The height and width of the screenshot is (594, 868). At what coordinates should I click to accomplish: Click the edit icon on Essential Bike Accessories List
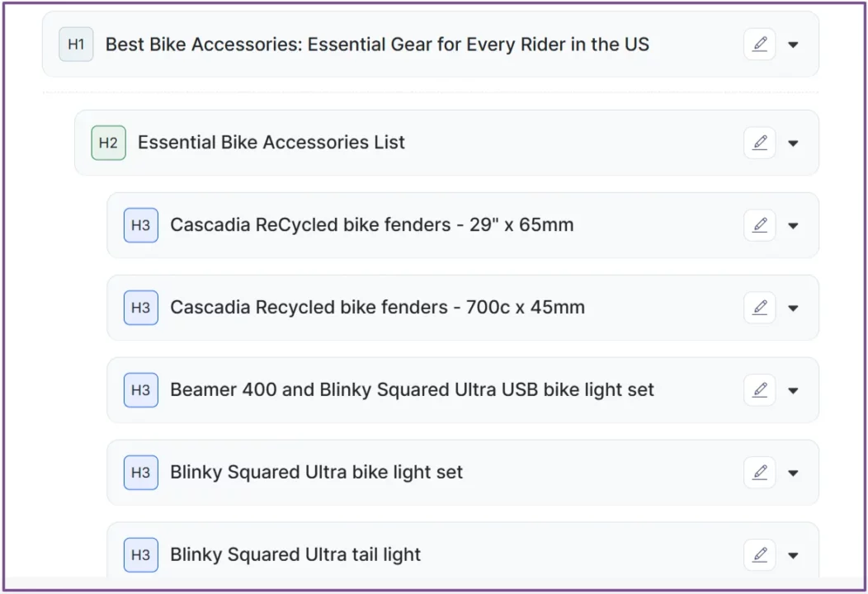click(x=759, y=143)
